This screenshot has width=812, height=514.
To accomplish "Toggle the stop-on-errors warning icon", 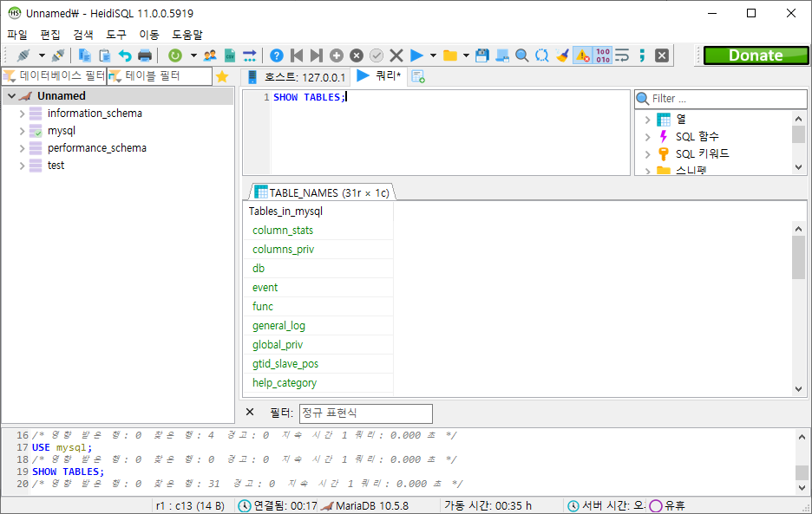I will 582,55.
